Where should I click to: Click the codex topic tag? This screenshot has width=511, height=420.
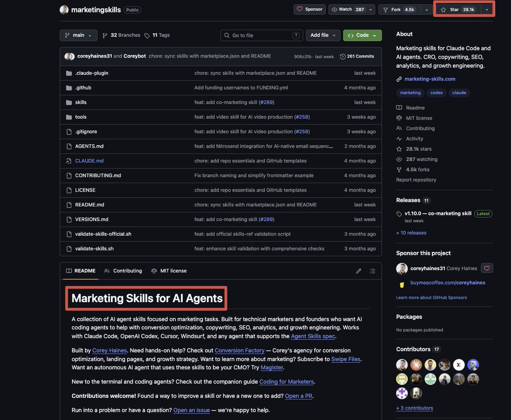[x=436, y=93]
